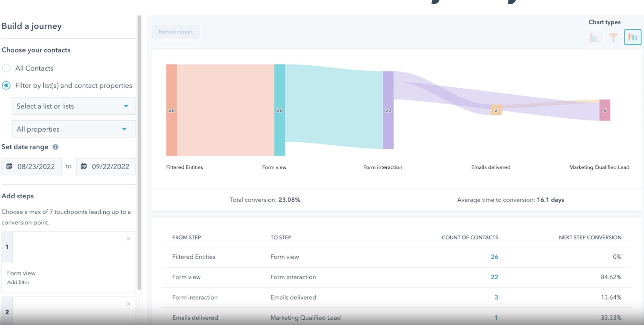The height and width of the screenshot is (325, 644).
Task: Select Filter by list(s) and contact properties
Action: pyautogui.click(x=6, y=85)
